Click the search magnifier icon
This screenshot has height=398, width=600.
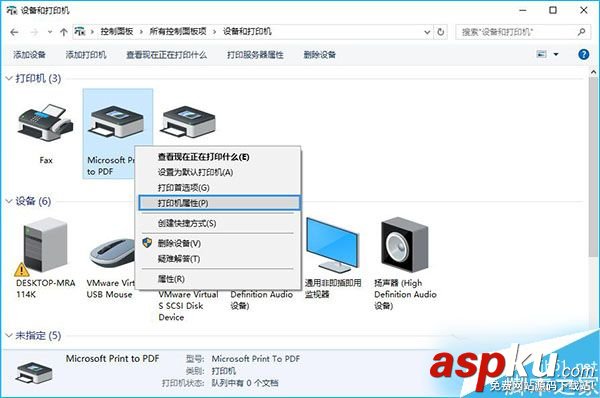tap(581, 32)
